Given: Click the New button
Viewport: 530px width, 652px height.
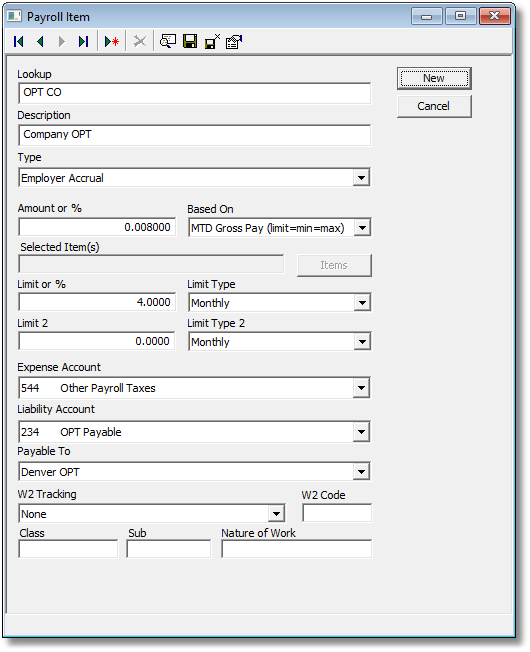Looking at the screenshot, I should click(x=434, y=79).
